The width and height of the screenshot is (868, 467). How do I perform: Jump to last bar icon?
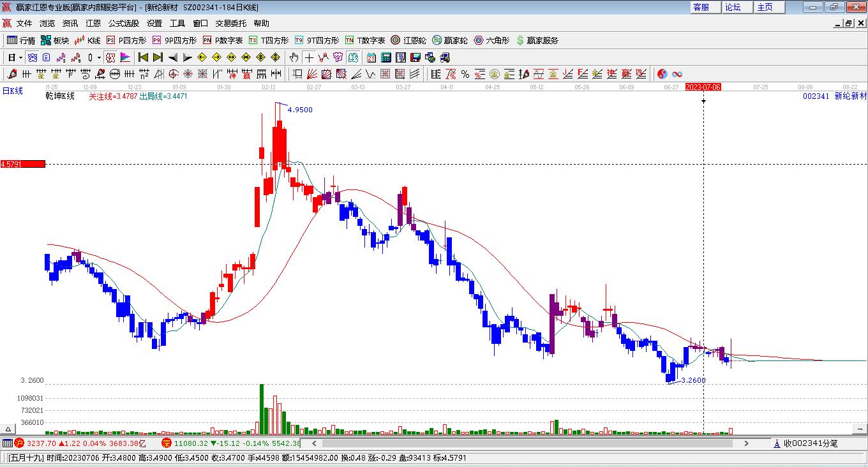(x=158, y=57)
